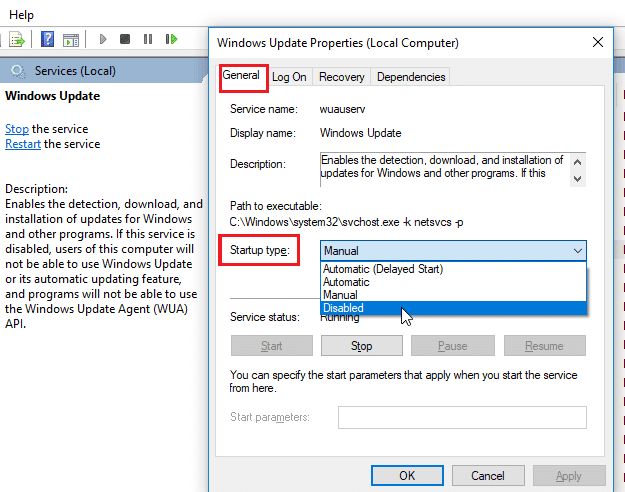The width and height of the screenshot is (625, 492).
Task: Select Disabled startup type option
Action: point(453,308)
